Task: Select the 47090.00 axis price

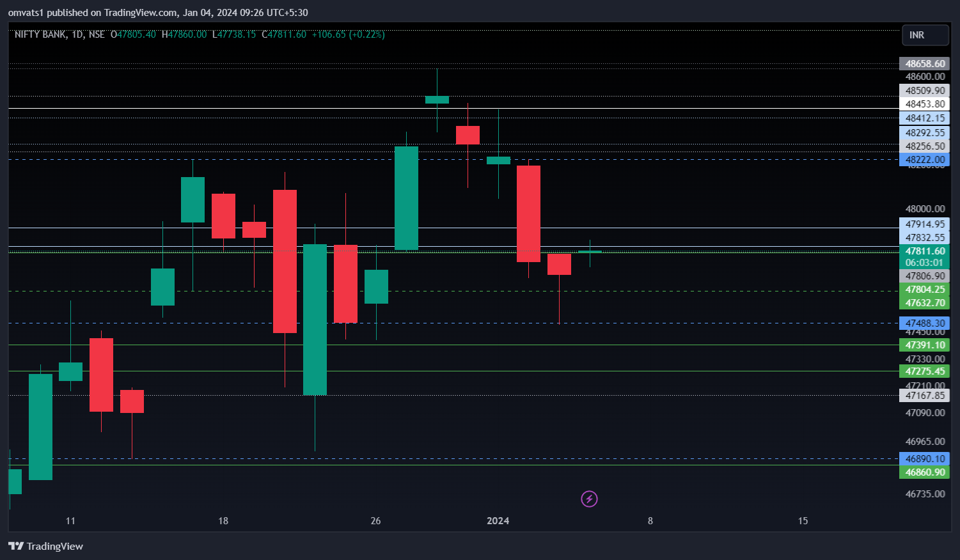Action: click(925, 412)
